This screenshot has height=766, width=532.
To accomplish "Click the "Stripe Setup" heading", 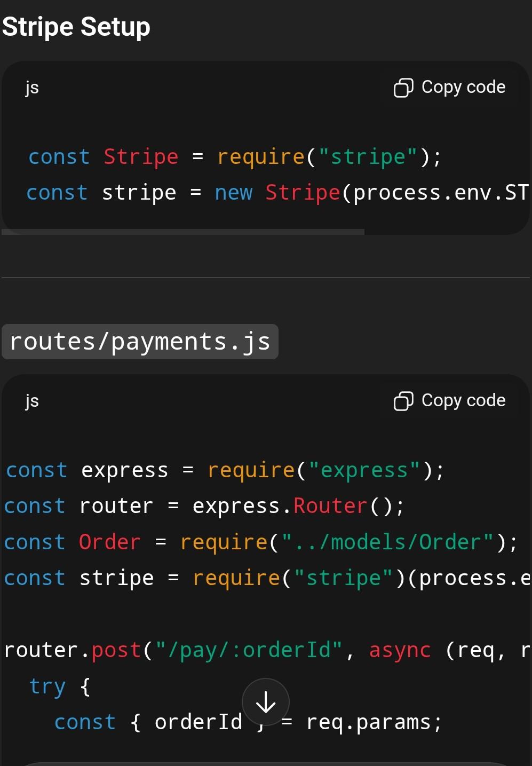I will point(76,27).
